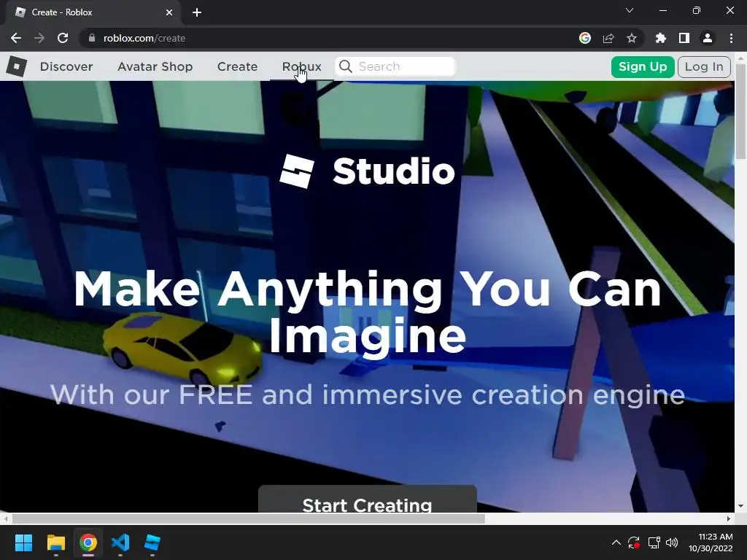
Task: Open File Explorer from the taskbar
Action: [x=55, y=542]
